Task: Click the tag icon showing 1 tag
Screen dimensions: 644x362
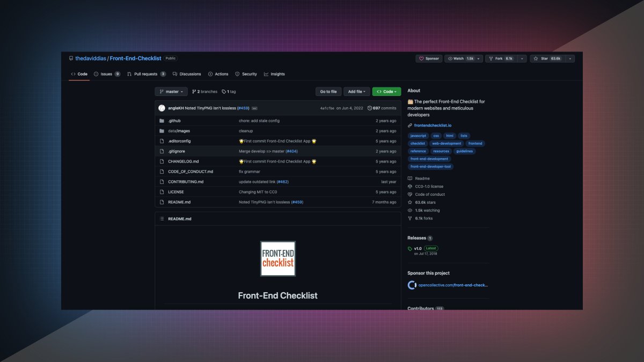Action: tap(224, 91)
